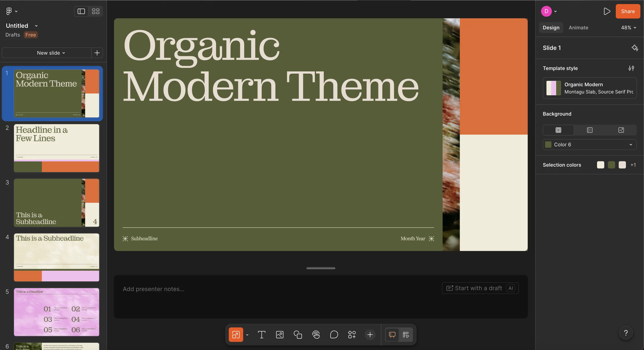644x350 pixels.
Task: Start the presentation with the play button
Action: [x=607, y=11]
